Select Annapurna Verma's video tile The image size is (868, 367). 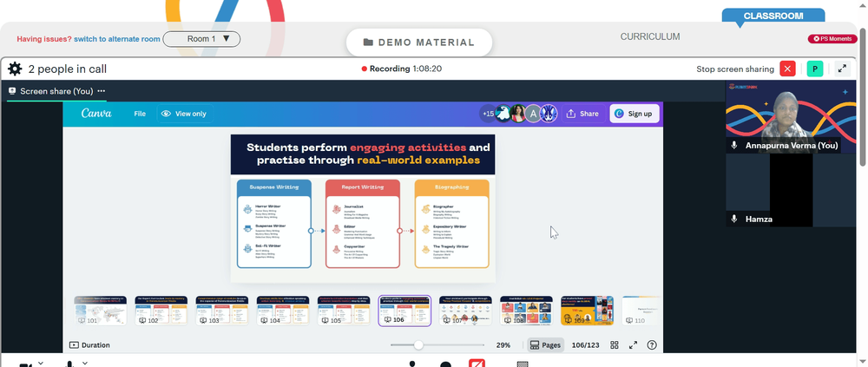tap(791, 117)
